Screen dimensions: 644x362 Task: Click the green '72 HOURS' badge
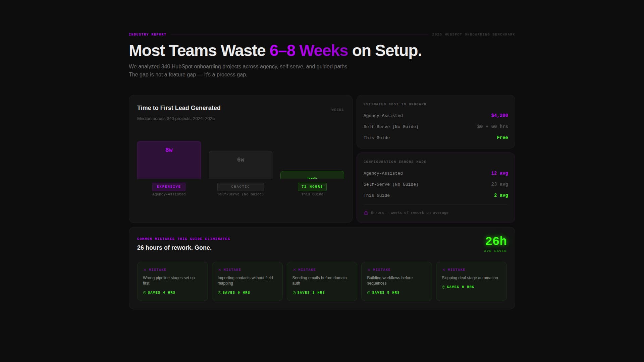pos(312,187)
